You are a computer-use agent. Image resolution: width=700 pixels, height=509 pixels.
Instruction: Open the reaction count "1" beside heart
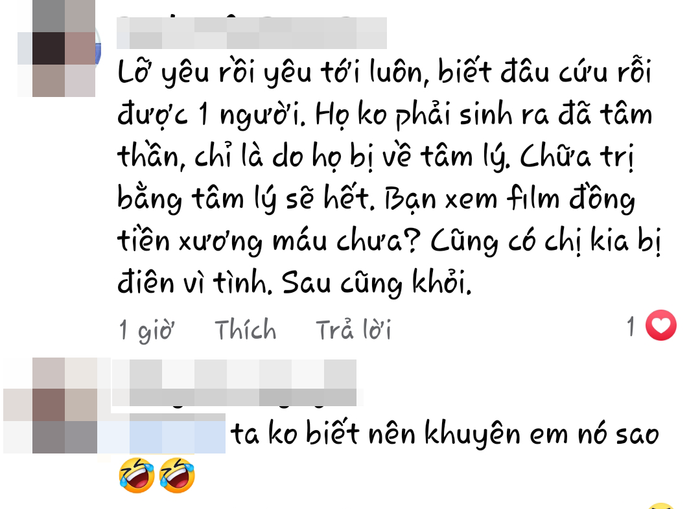click(x=630, y=326)
